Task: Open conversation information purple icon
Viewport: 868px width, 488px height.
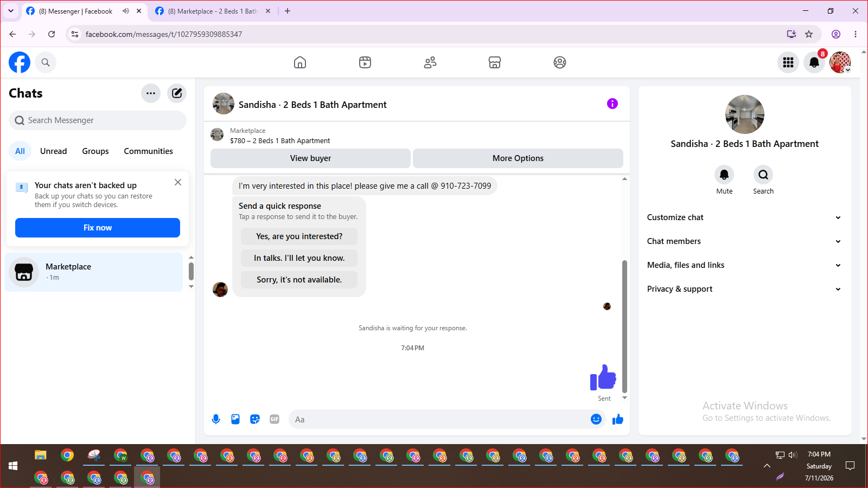Action: 612,104
